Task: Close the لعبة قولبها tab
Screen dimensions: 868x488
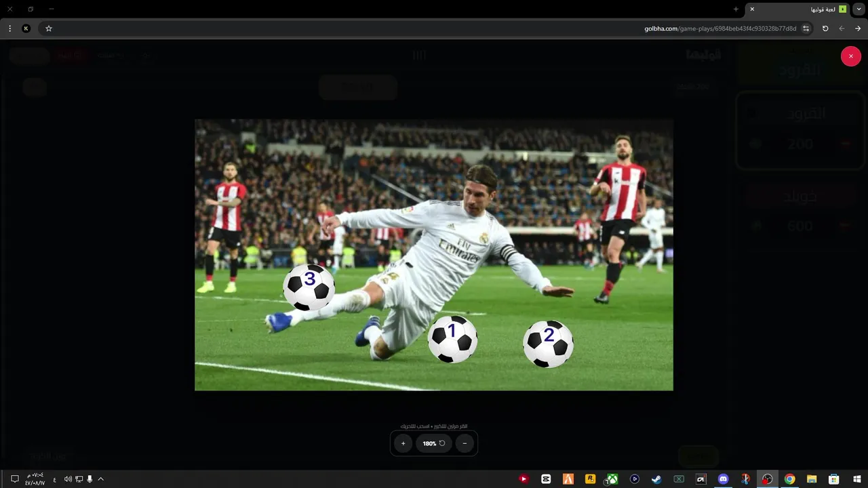Action: pyautogui.click(x=752, y=9)
